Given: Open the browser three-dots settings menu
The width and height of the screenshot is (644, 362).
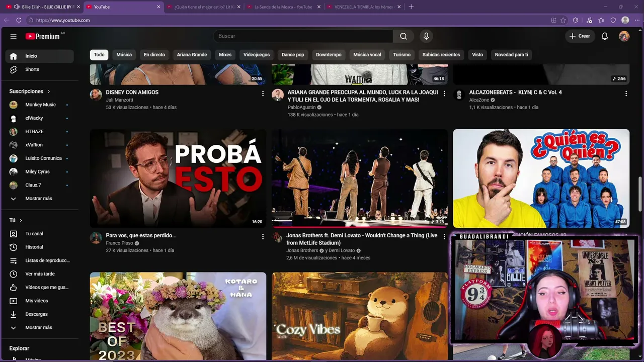Looking at the screenshot, I should click(637, 20).
